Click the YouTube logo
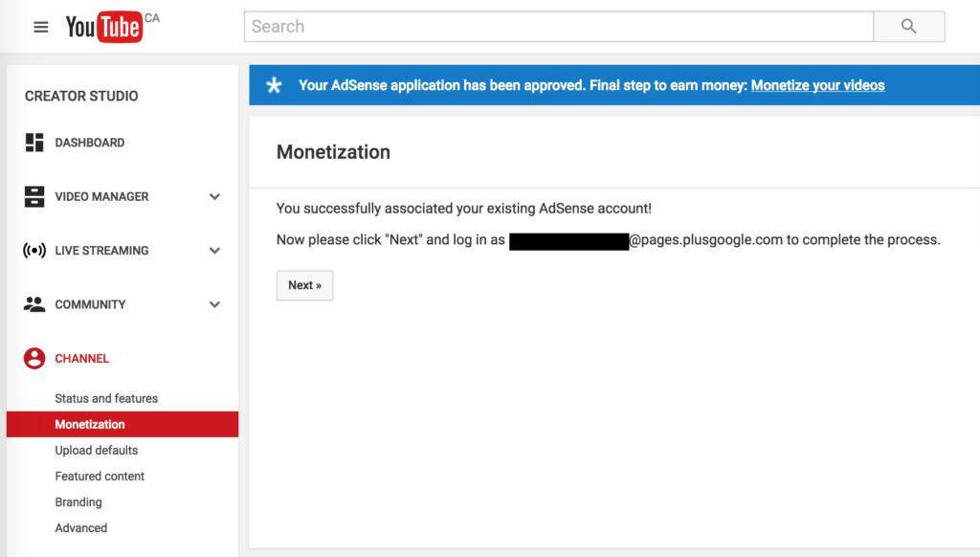 click(x=103, y=27)
